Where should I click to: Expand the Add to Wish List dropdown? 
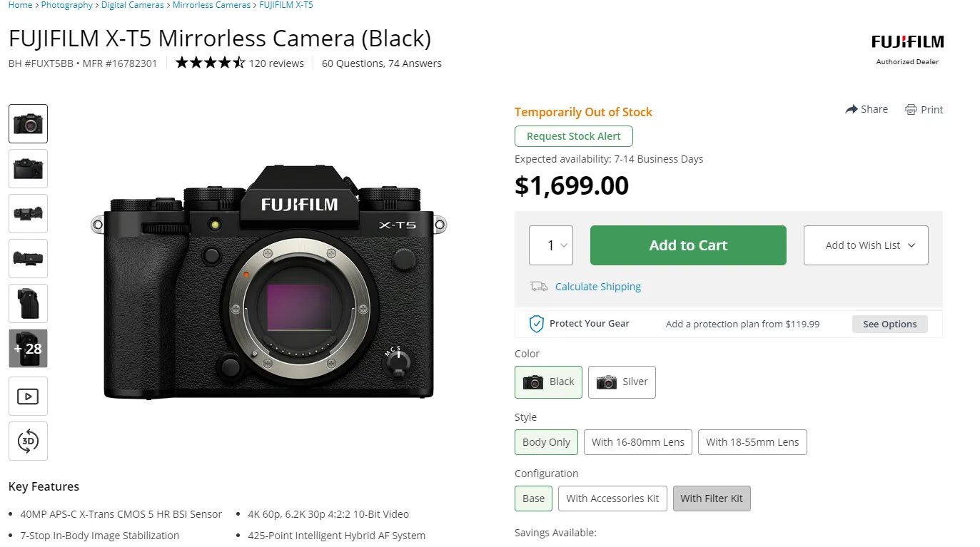866,245
